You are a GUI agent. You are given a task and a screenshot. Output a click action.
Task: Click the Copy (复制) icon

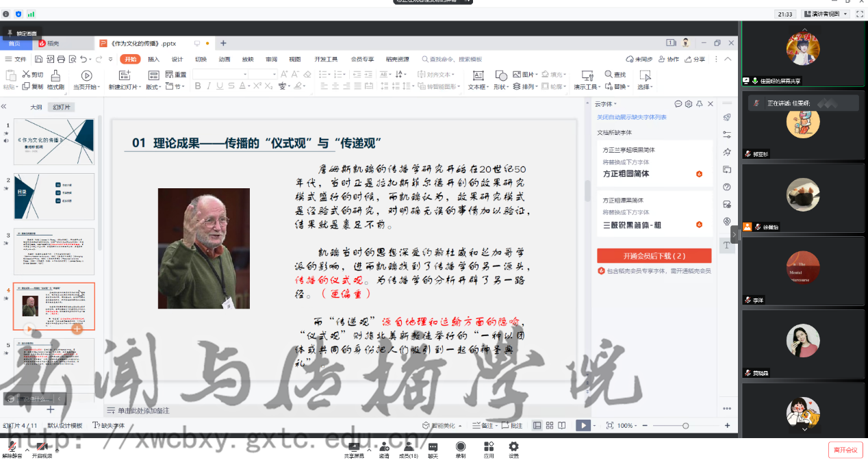26,86
